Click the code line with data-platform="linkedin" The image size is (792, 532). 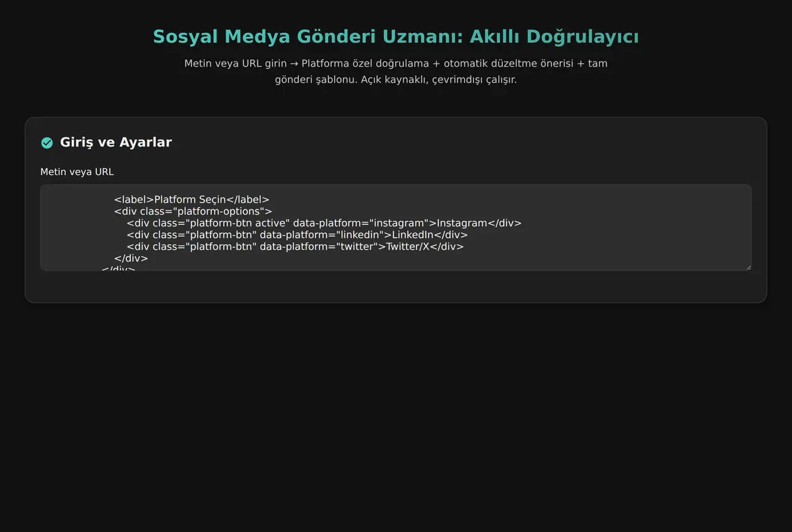click(x=297, y=235)
